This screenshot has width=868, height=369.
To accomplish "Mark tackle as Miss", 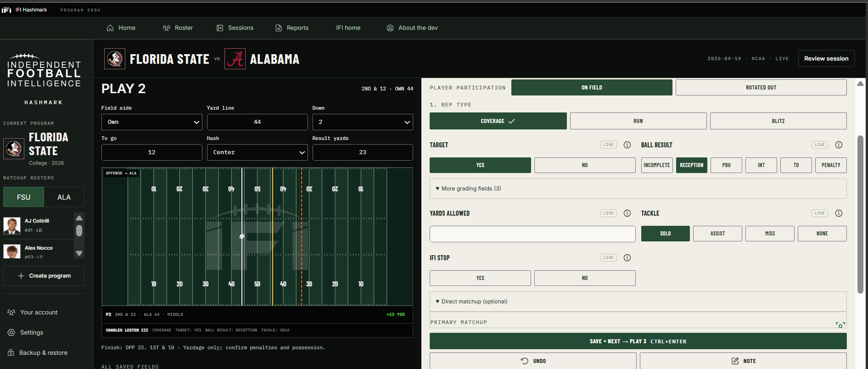I will coord(770,234).
